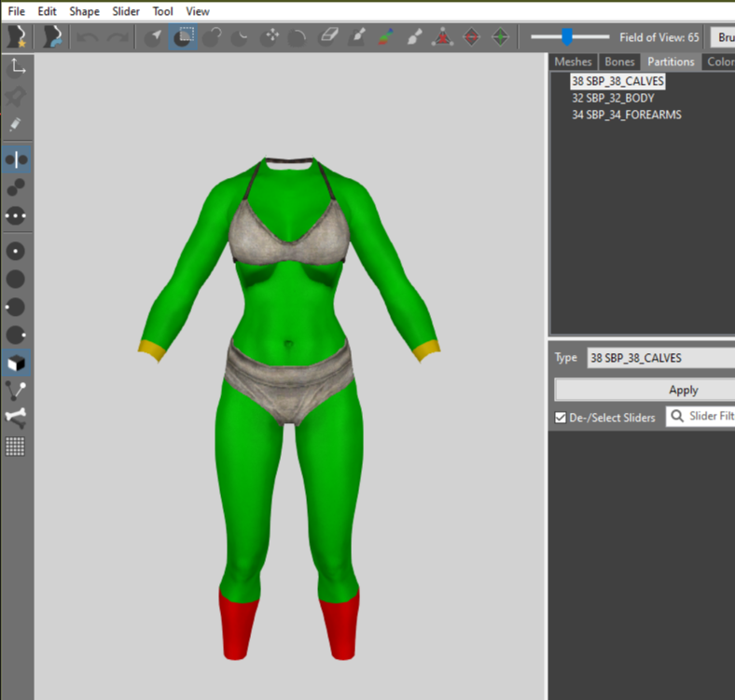The height and width of the screenshot is (700, 735).
Task: Toggle Global Brush Collision three-dots icon
Action: pos(16,216)
